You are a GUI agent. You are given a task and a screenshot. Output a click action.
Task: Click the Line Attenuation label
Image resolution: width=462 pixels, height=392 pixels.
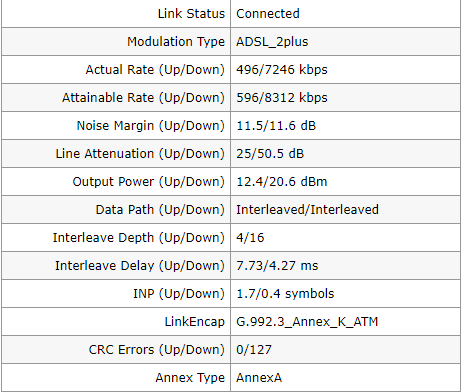point(140,154)
